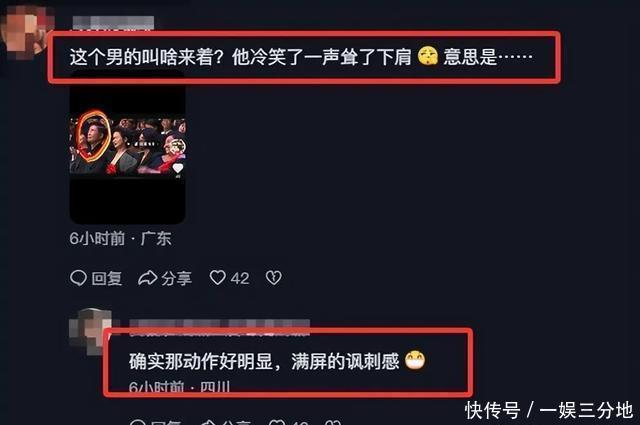Click the 快传号 / 一娱三分地 watermark
The width and height of the screenshot is (640, 425).
(549, 410)
